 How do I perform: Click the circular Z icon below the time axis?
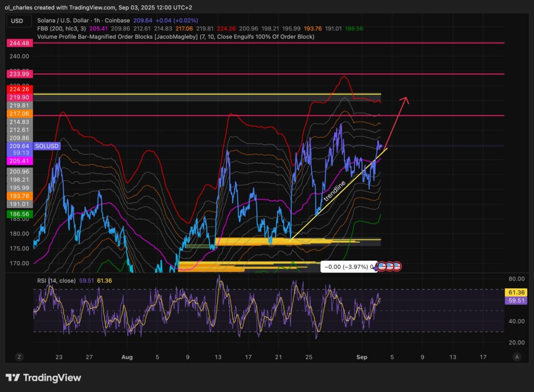[x=19, y=357]
